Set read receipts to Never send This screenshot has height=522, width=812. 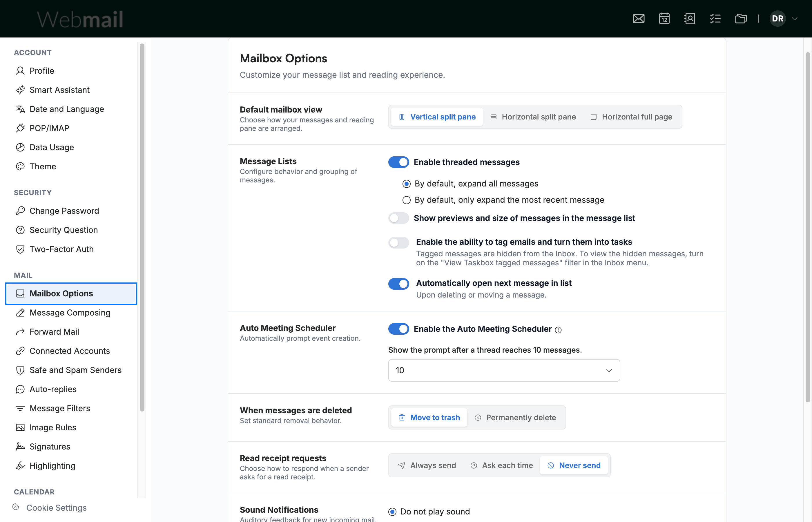[x=574, y=465]
